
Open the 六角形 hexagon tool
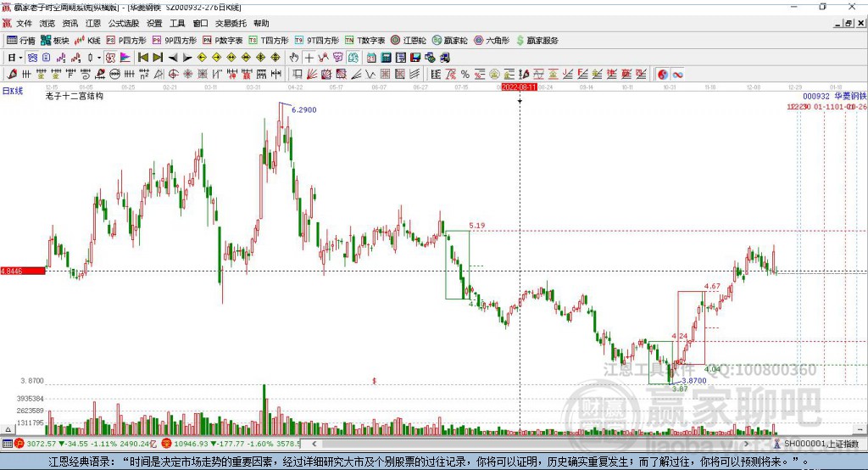click(x=492, y=41)
